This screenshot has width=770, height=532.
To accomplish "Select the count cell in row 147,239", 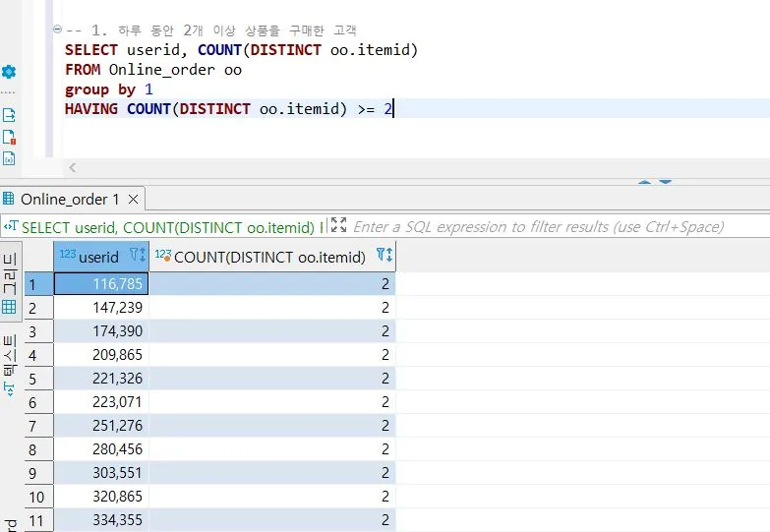I will click(x=272, y=308).
